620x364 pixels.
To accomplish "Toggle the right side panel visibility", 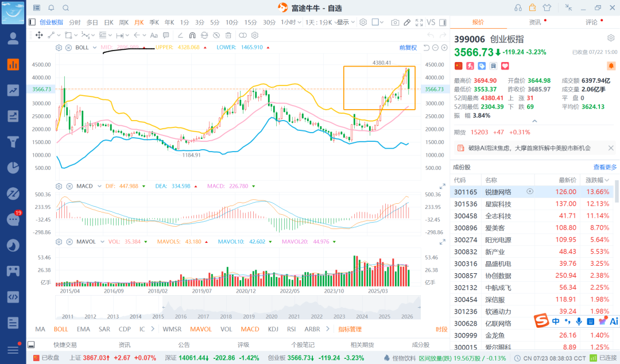I will click(443, 22).
